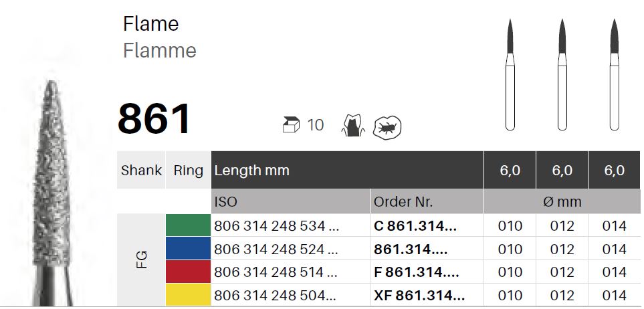The height and width of the screenshot is (309, 644).
Task: Click ISO number 806 314 248 504
Action: 275,295
